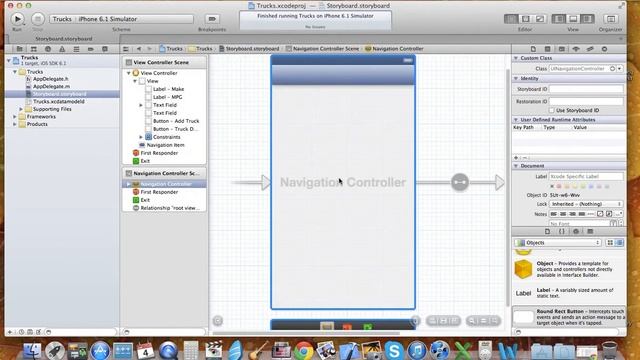
Task: Click the Restoration ID input field
Action: (x=586, y=101)
